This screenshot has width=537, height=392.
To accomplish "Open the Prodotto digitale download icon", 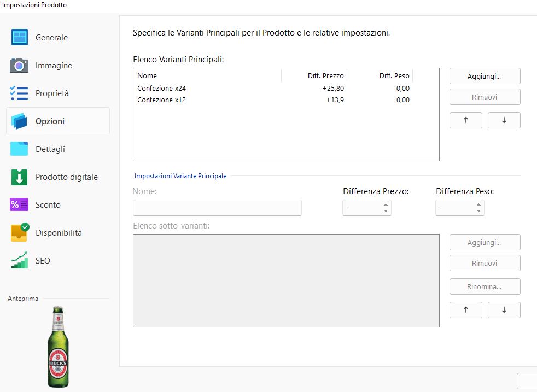I will click(x=20, y=177).
